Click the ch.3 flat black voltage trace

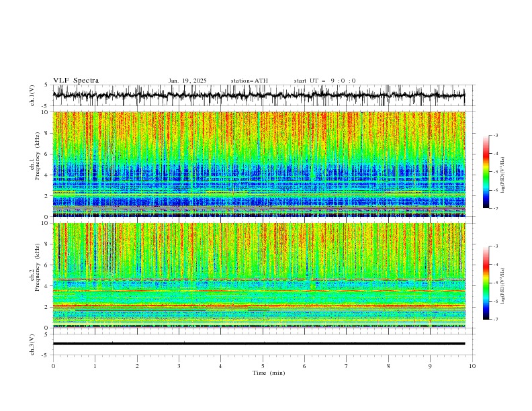[x=259, y=344]
